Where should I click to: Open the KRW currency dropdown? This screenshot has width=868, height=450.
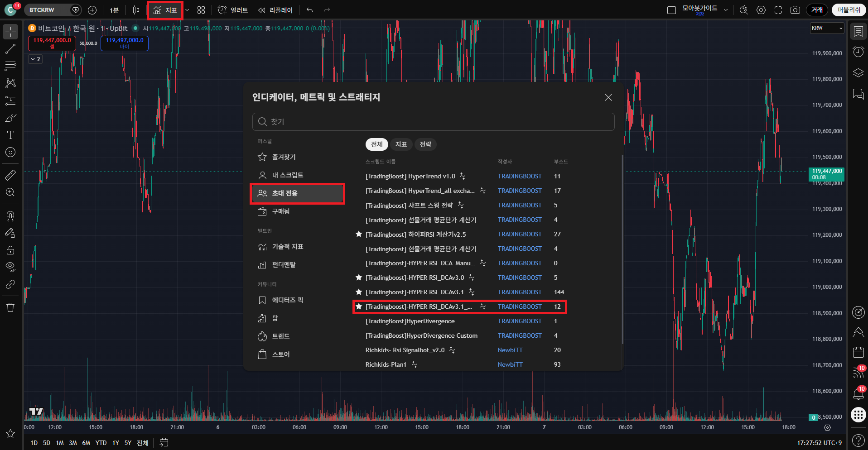coord(827,28)
